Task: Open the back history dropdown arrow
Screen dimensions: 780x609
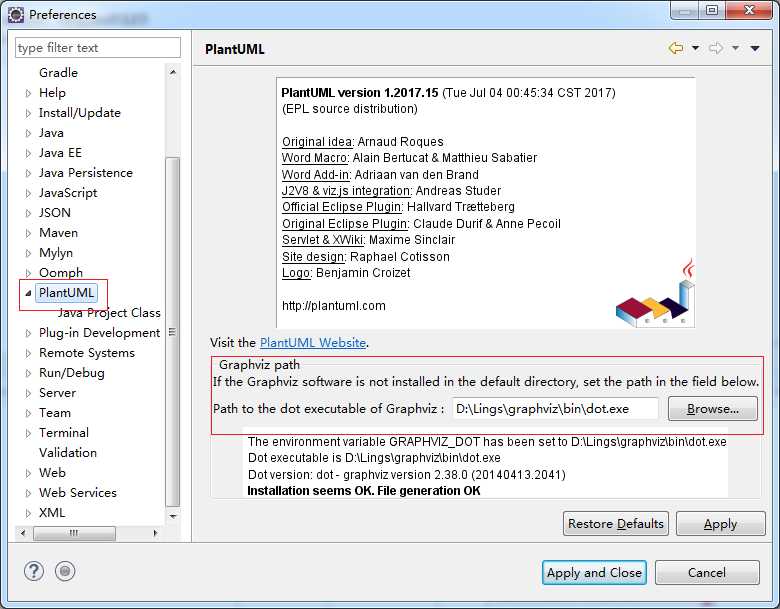Action: (695, 48)
